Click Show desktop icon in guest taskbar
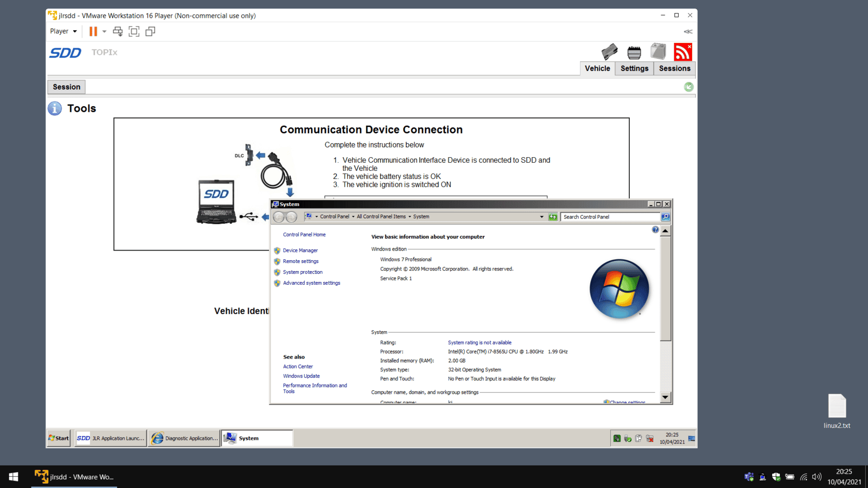Viewport: 868px width, 488px height. [692, 438]
